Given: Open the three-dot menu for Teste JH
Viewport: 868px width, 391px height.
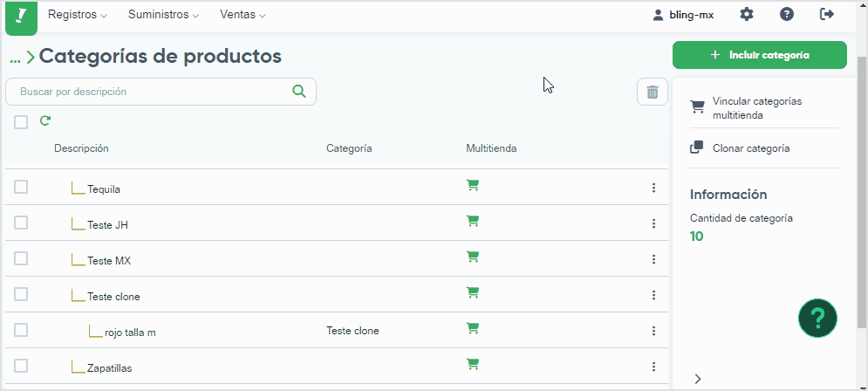Looking at the screenshot, I should point(653,223).
